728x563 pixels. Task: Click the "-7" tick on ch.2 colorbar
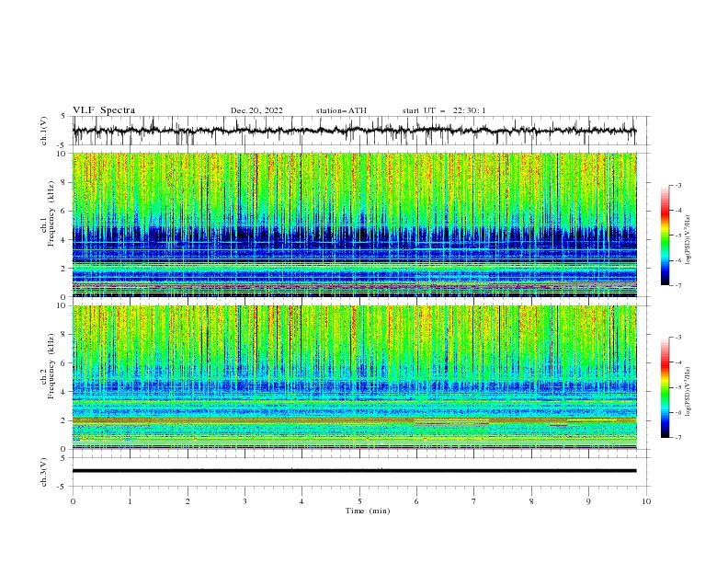coord(678,438)
